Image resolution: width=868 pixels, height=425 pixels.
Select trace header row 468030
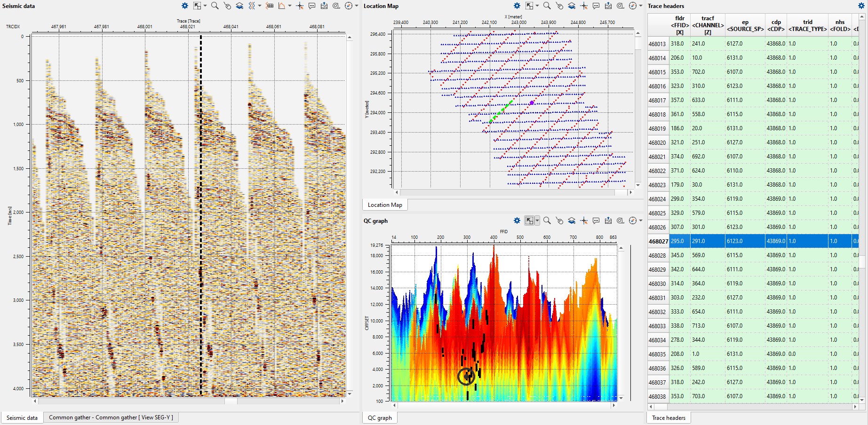657,283
